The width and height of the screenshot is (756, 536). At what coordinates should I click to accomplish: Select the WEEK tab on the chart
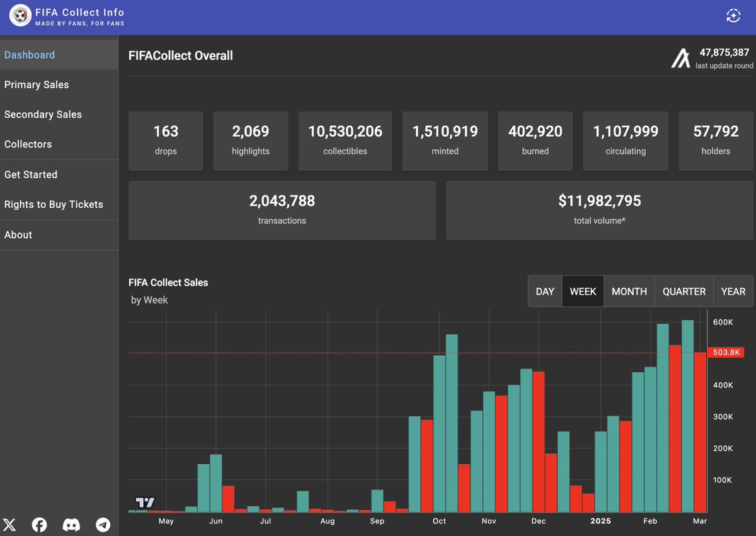[583, 291]
